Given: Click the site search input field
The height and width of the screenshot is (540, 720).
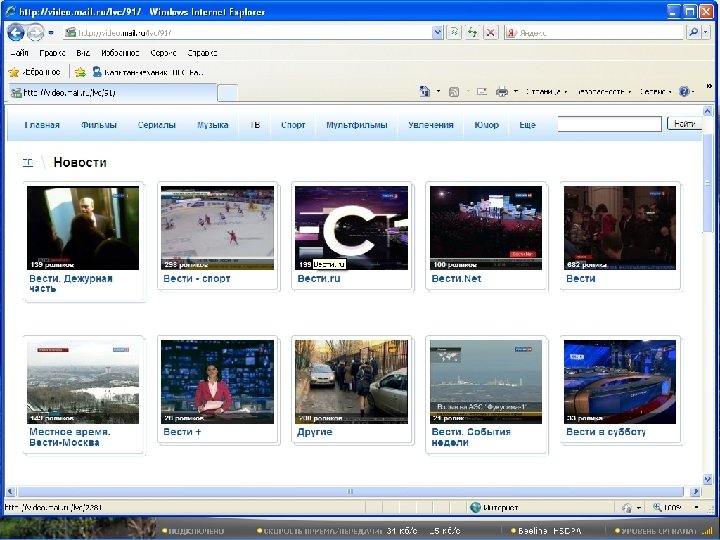Looking at the screenshot, I should (x=609, y=124).
